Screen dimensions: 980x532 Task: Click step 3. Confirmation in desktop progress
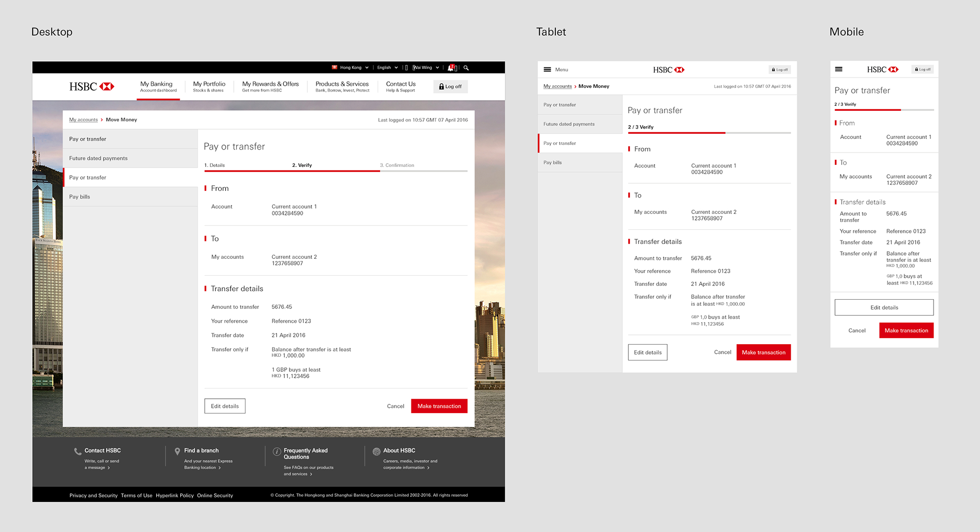click(397, 165)
